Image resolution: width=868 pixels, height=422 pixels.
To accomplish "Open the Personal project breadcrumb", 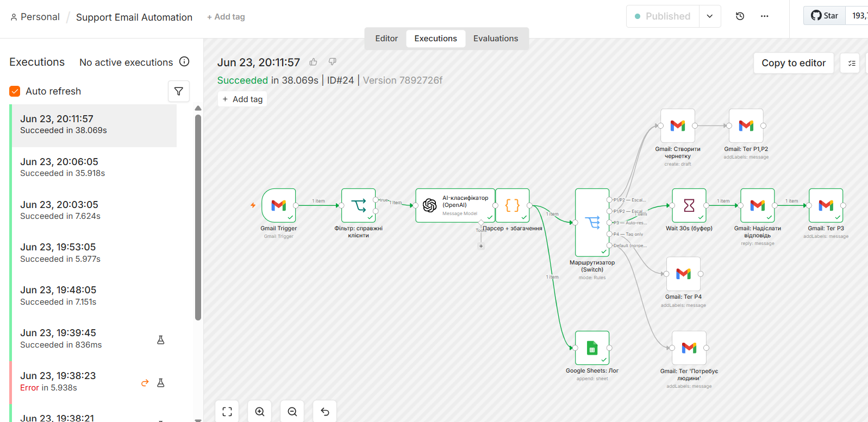I will (35, 17).
